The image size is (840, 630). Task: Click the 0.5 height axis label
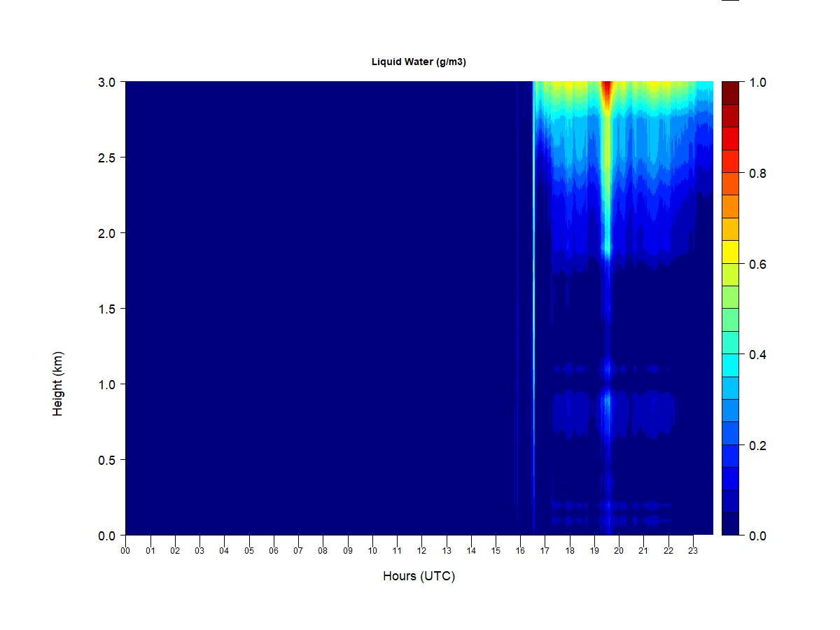pyautogui.click(x=106, y=460)
